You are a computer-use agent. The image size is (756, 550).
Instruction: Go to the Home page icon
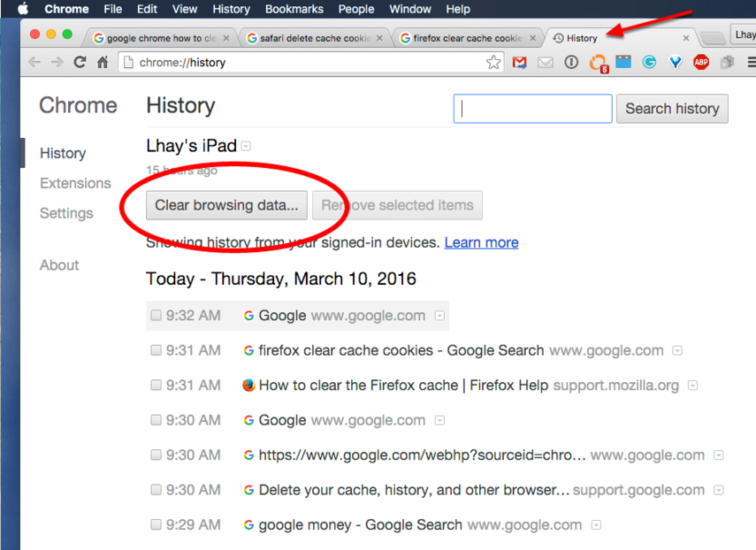point(103,62)
